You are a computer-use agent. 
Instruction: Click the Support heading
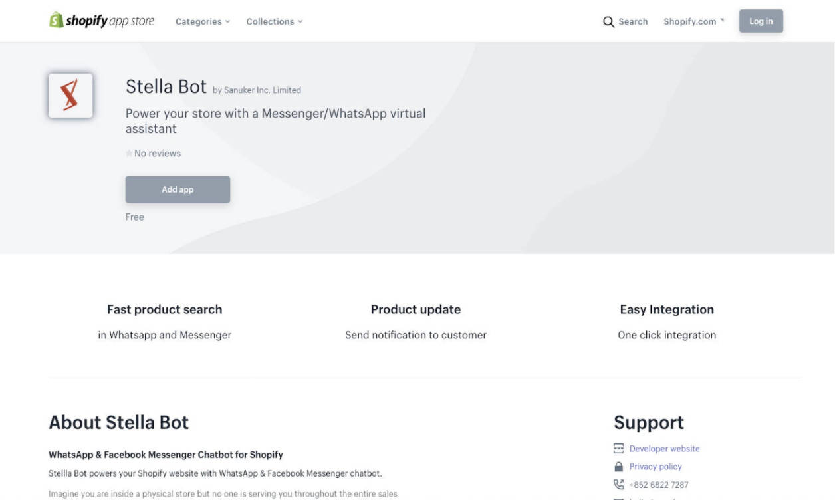point(649,423)
